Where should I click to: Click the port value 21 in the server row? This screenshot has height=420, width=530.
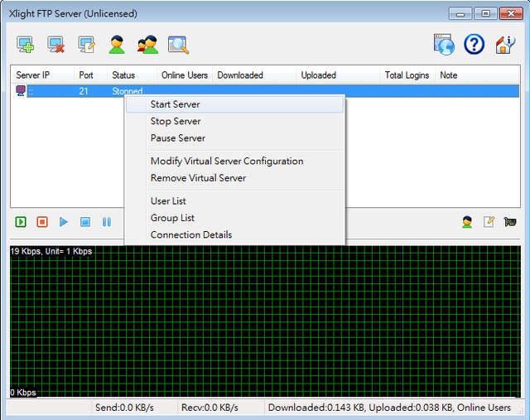[84, 91]
